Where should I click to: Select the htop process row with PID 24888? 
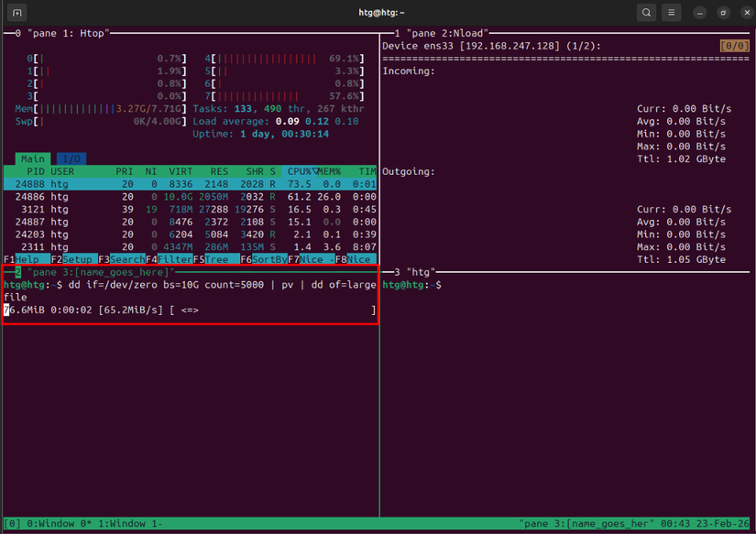[x=137, y=182]
